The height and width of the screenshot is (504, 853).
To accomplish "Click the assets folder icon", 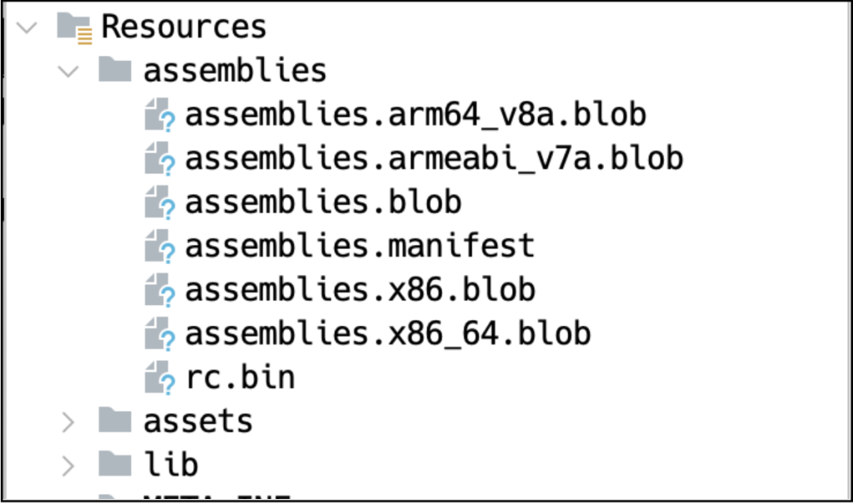I will tap(115, 421).
